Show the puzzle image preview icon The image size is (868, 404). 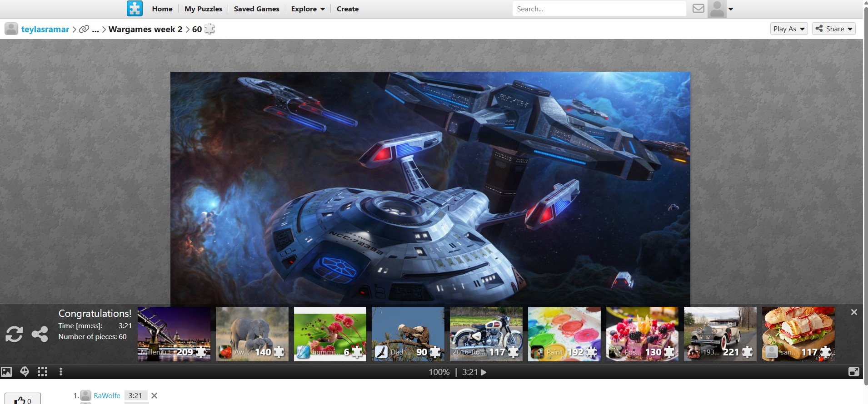point(6,372)
